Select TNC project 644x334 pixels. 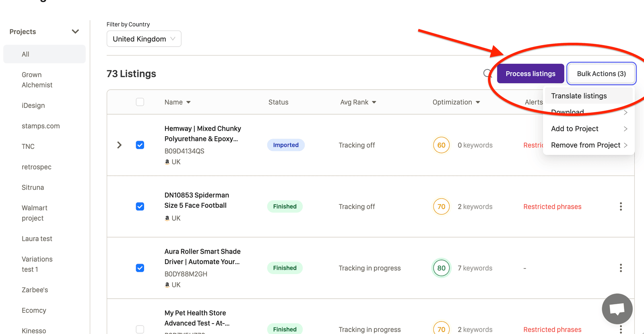28,147
